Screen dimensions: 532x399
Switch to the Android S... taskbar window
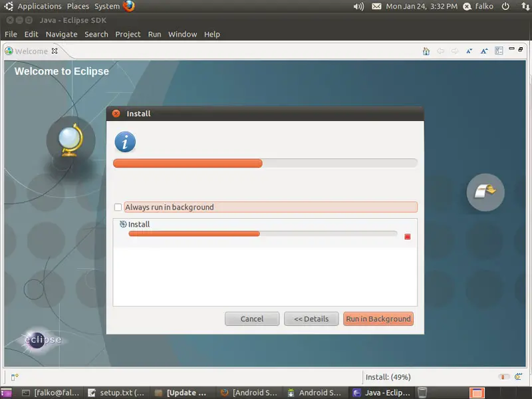pos(315,393)
